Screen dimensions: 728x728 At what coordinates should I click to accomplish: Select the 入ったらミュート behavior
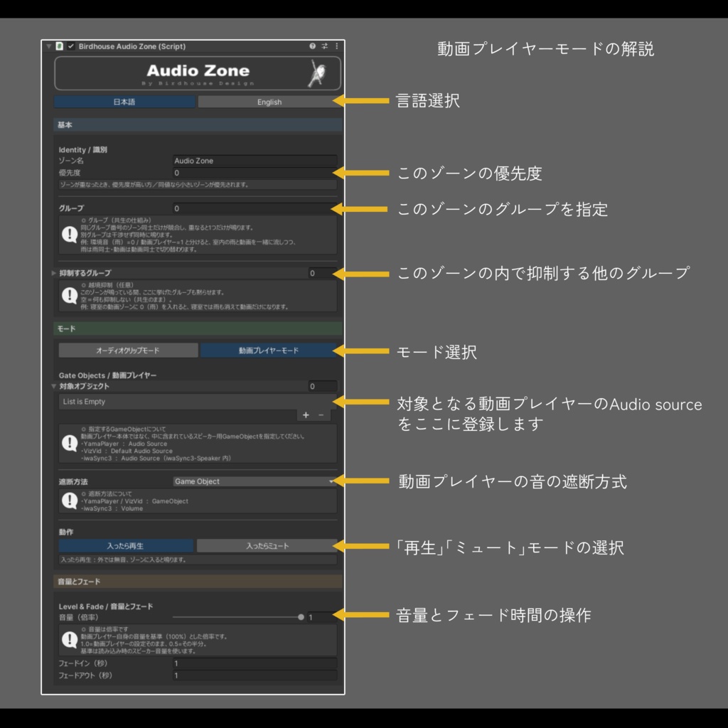tap(267, 546)
